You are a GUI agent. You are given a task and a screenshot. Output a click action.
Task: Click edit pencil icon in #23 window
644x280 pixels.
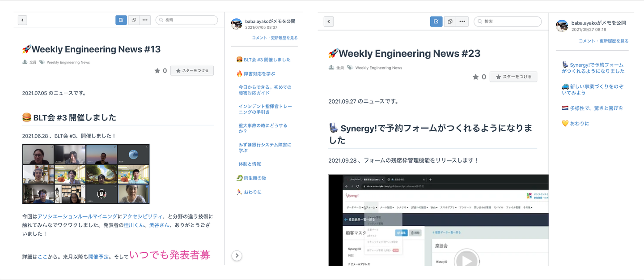point(436,22)
